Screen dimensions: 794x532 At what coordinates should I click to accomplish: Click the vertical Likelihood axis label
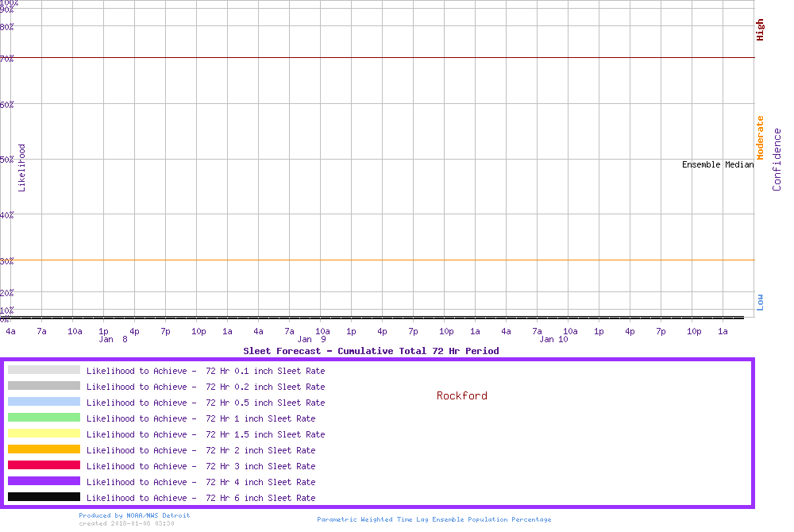22,168
